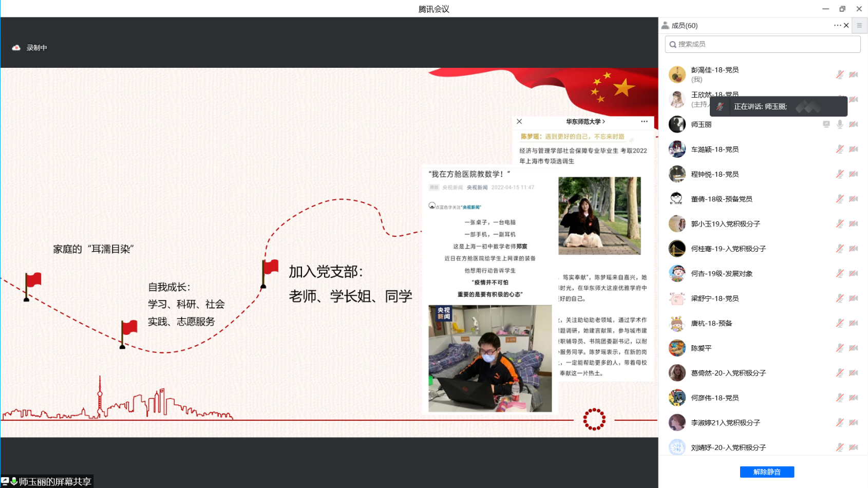Click the muted mic icon for 何彦伟-18-党员
Image resolution: width=868 pixels, height=488 pixels.
840,398
